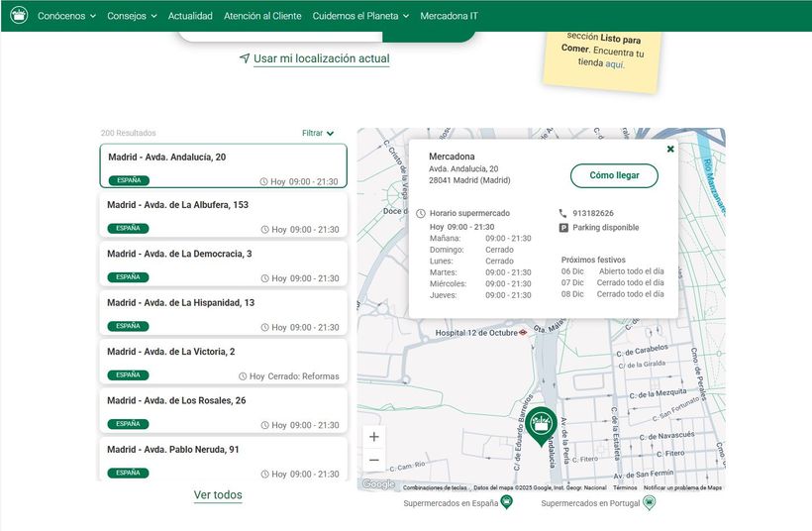Select store Madrid - Avda. de La Albufera, 153

(x=223, y=215)
